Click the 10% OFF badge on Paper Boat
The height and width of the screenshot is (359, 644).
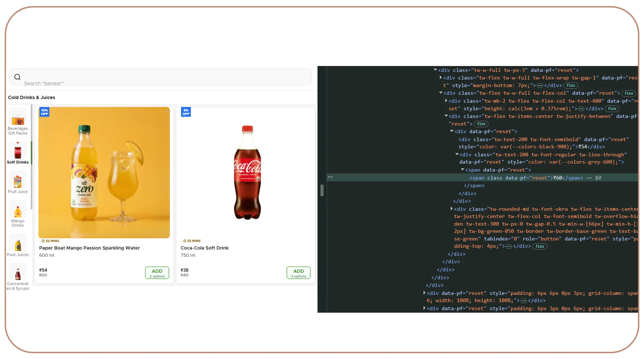point(44,112)
